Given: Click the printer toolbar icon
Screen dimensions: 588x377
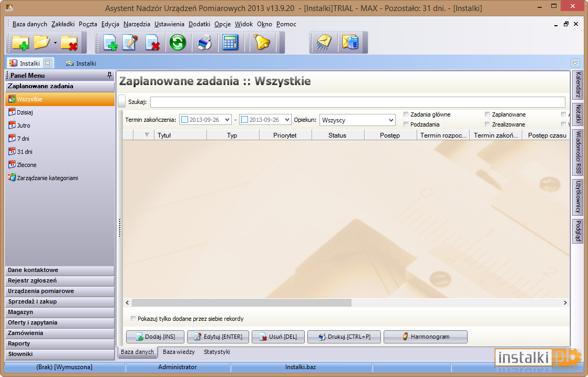Looking at the screenshot, I should tap(204, 43).
